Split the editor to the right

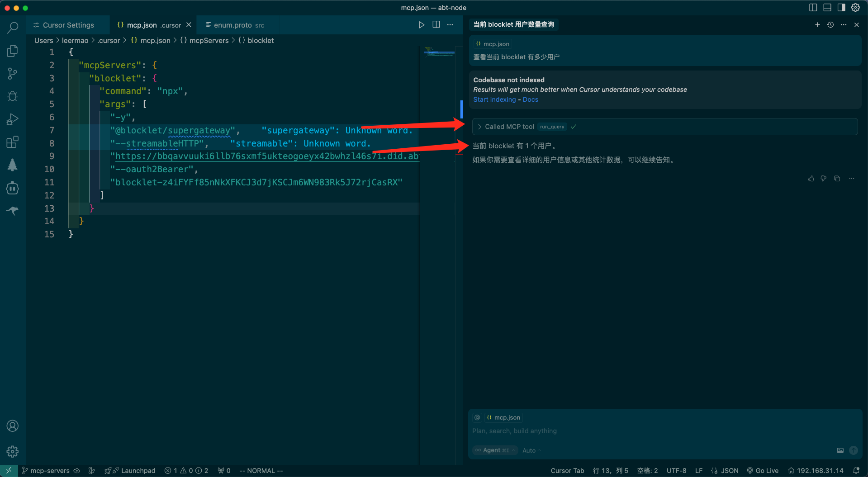(436, 25)
